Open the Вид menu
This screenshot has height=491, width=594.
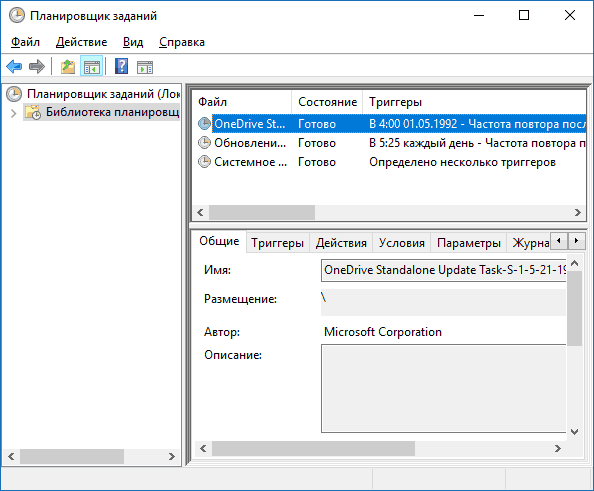tap(133, 42)
